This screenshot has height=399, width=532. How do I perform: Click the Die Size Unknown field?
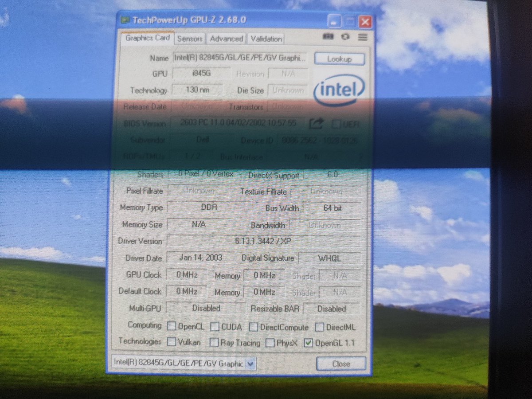tap(288, 90)
